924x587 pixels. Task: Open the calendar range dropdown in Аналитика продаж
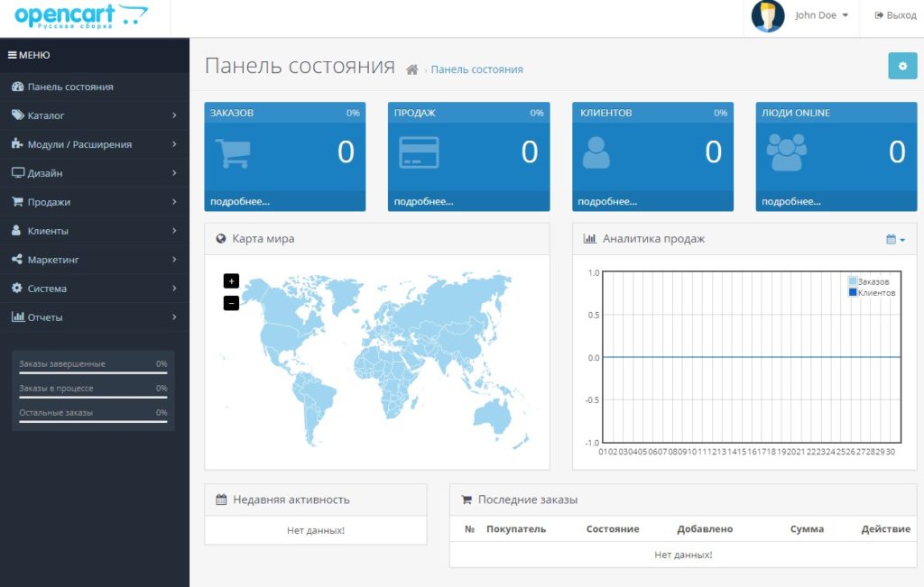[x=895, y=239]
